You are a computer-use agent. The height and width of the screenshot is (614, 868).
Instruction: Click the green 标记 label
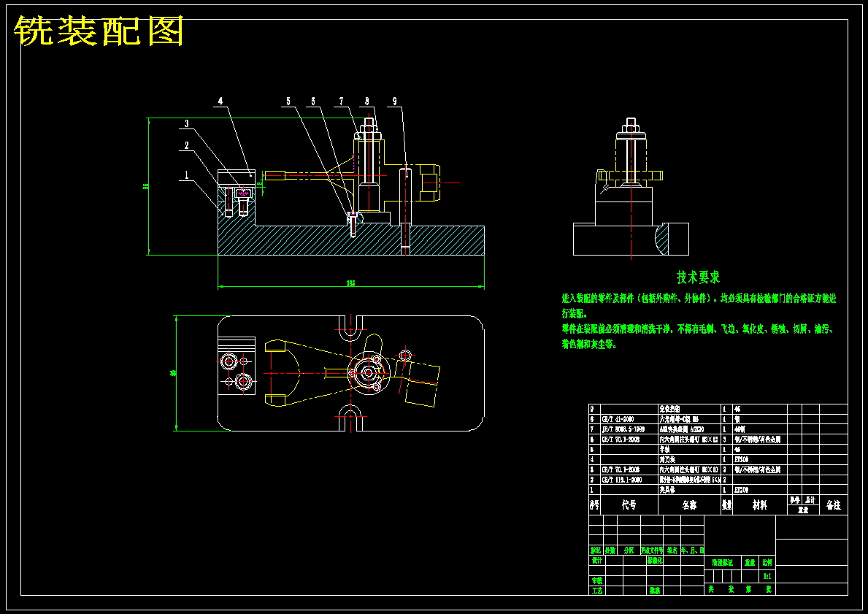[x=596, y=551]
